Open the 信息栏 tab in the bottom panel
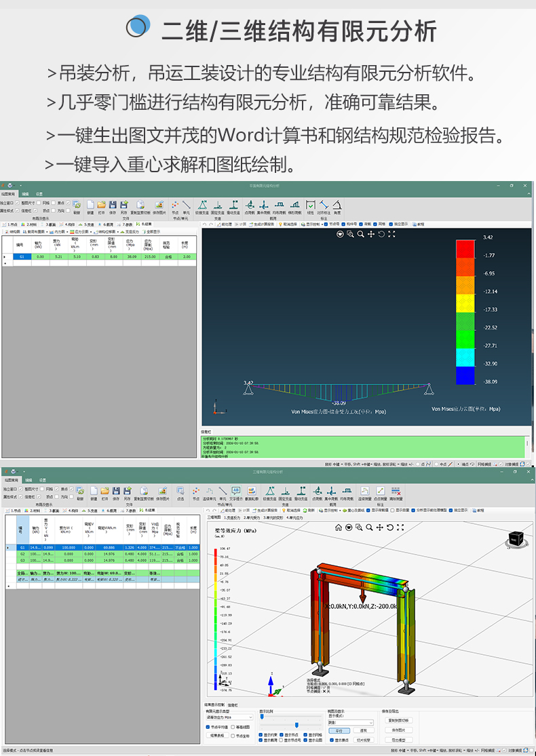 point(233,704)
